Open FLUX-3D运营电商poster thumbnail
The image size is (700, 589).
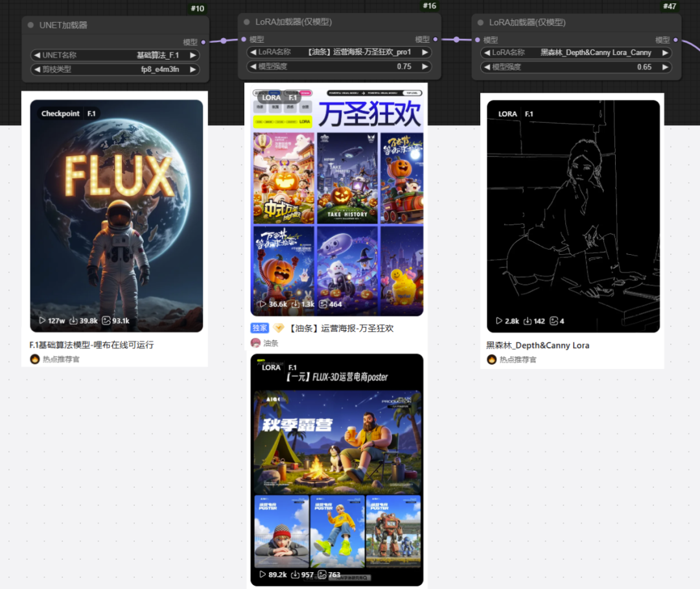coord(337,470)
